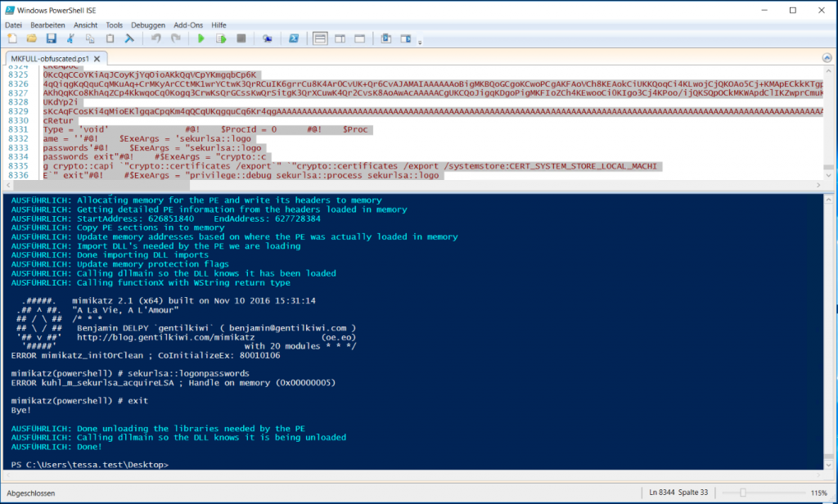Show script pane maximized layout icon

coord(360,38)
